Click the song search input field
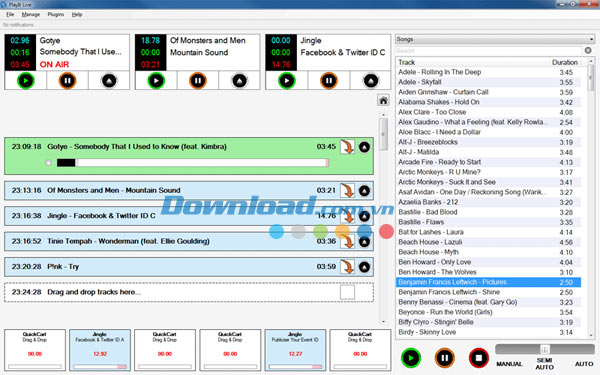 (x=489, y=51)
